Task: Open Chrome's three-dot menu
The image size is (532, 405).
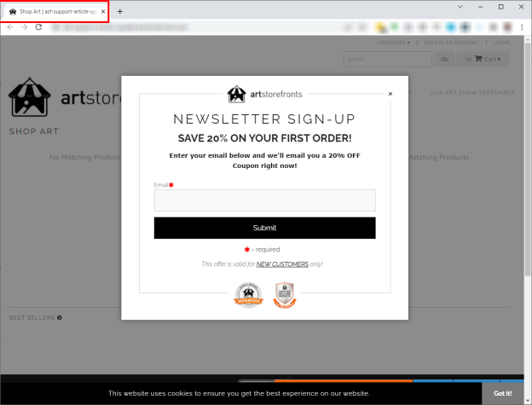Action: click(x=521, y=27)
